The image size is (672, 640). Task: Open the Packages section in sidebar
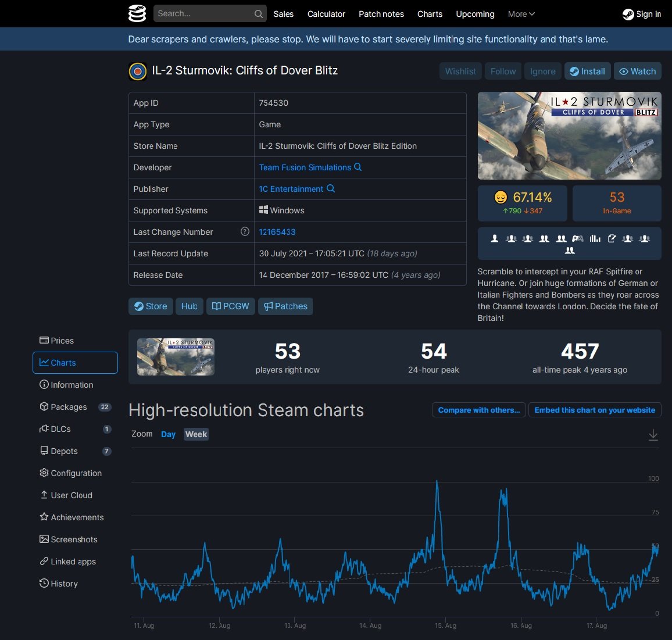[69, 407]
